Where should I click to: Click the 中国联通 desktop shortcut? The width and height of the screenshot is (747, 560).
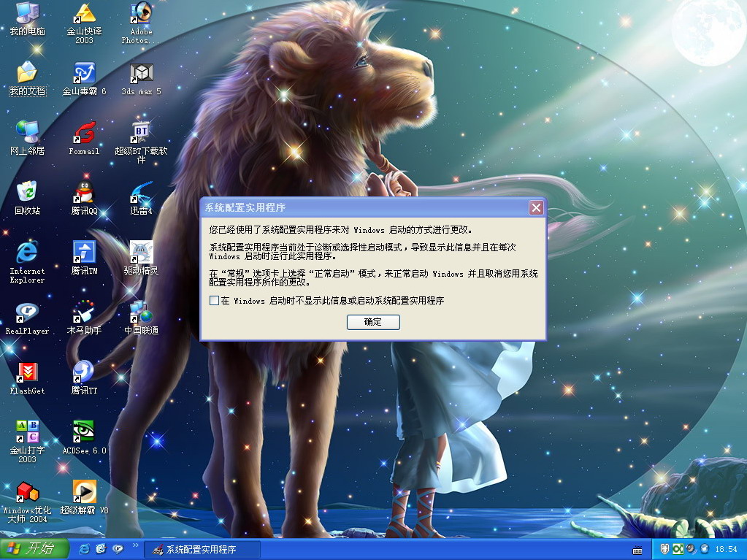click(142, 318)
